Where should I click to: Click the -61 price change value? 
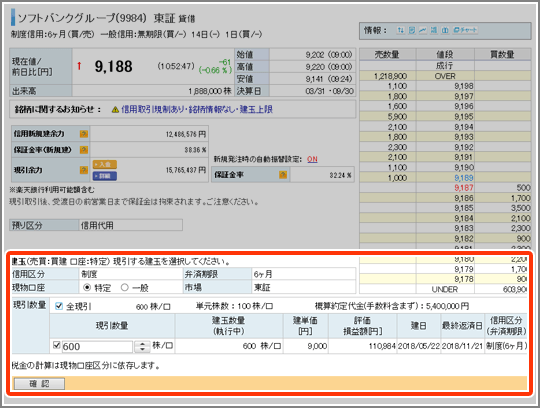tap(224, 62)
